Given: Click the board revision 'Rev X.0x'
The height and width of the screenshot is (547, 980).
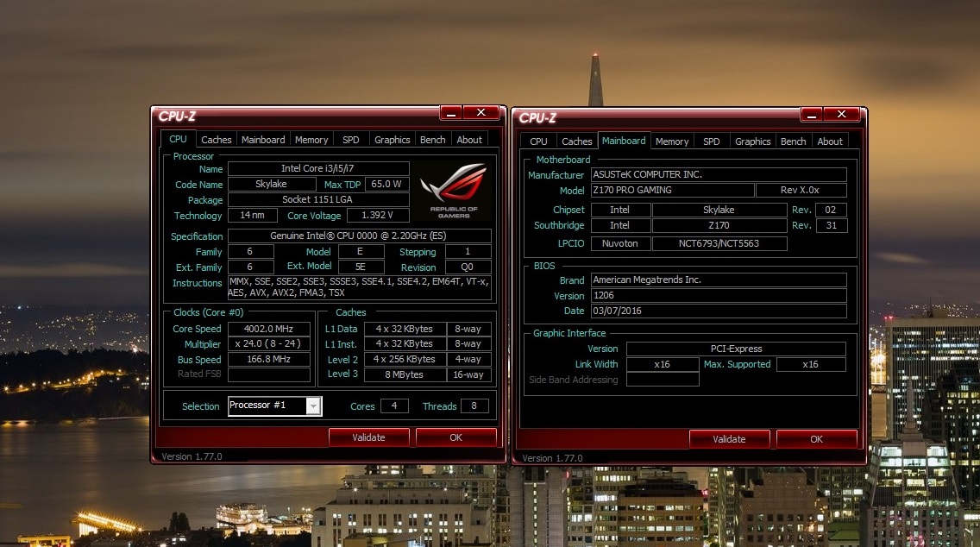Looking at the screenshot, I should [801, 190].
